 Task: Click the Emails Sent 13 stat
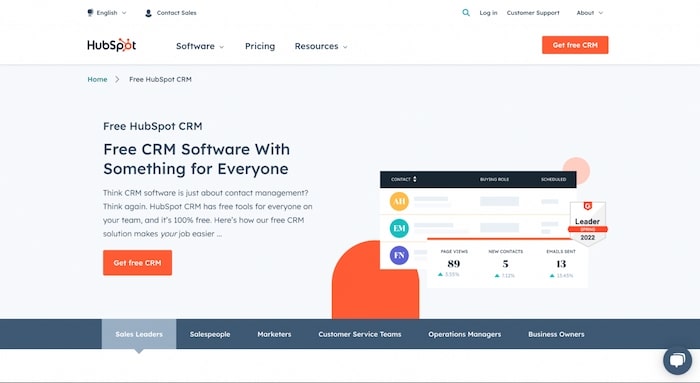click(x=561, y=263)
